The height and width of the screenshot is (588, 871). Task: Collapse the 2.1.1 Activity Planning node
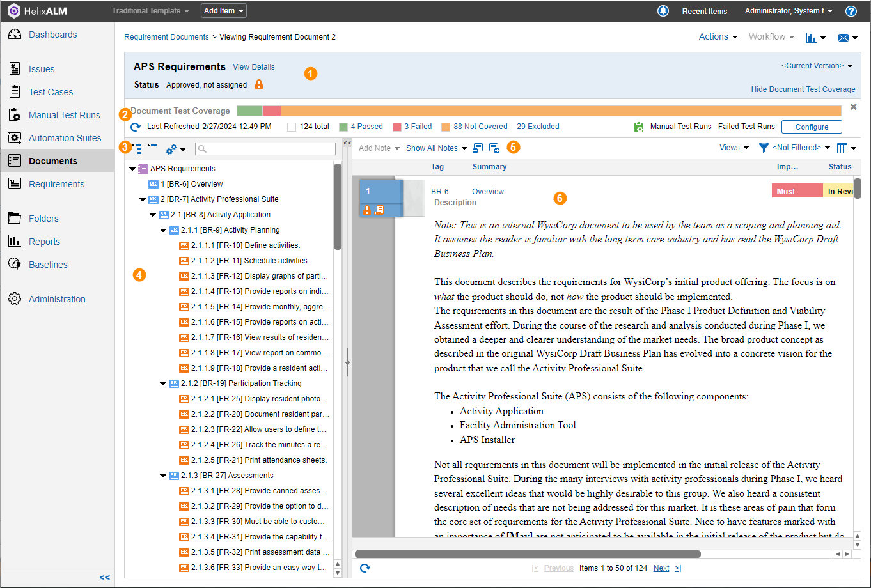(163, 230)
